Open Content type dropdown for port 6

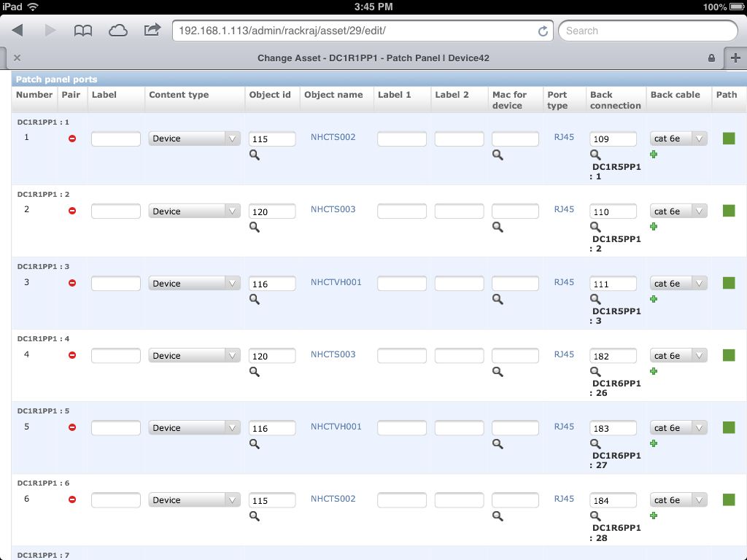[194, 500]
